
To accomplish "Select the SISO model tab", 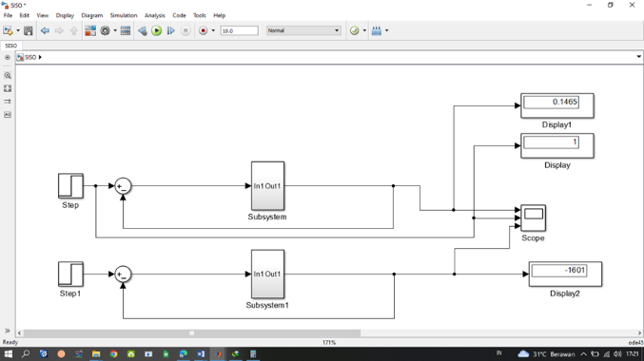I will tap(11, 46).
